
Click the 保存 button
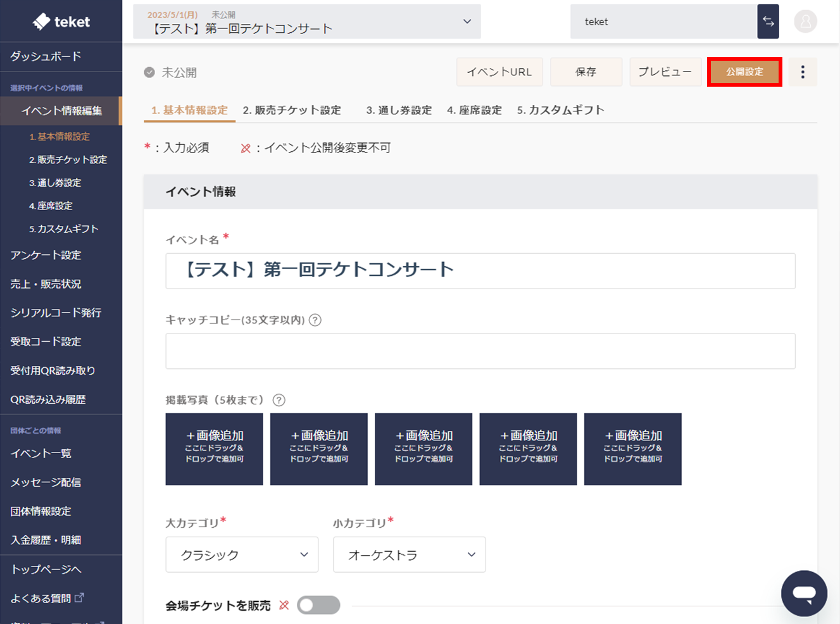586,72
